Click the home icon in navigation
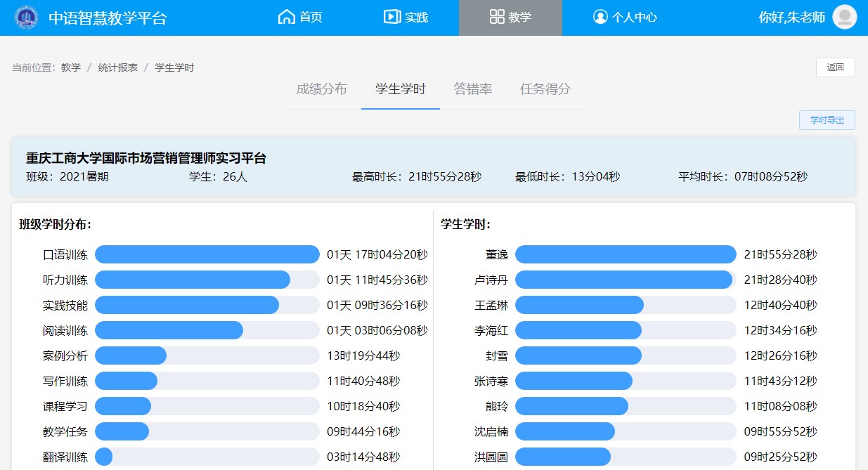Viewport: 868px width, 470px height. point(286,17)
